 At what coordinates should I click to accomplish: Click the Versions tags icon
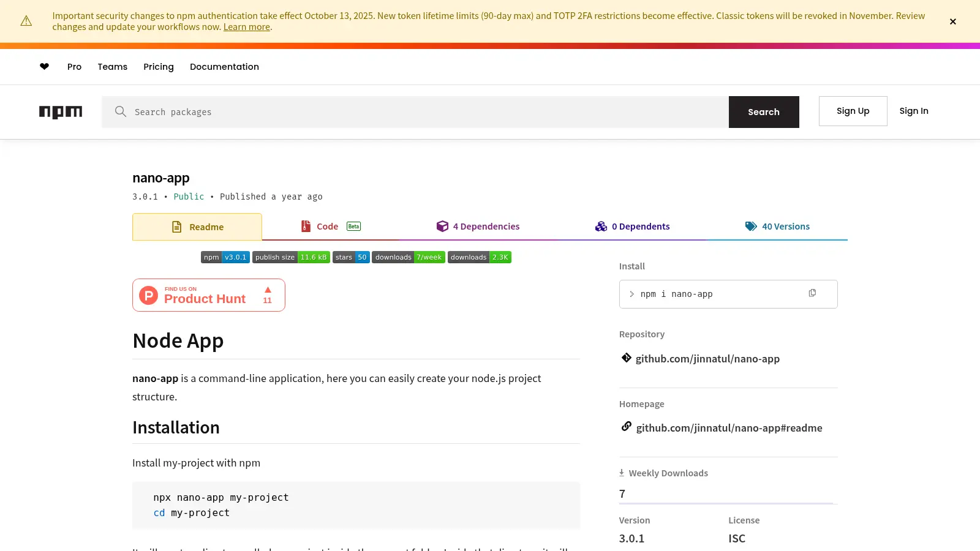[x=751, y=227]
